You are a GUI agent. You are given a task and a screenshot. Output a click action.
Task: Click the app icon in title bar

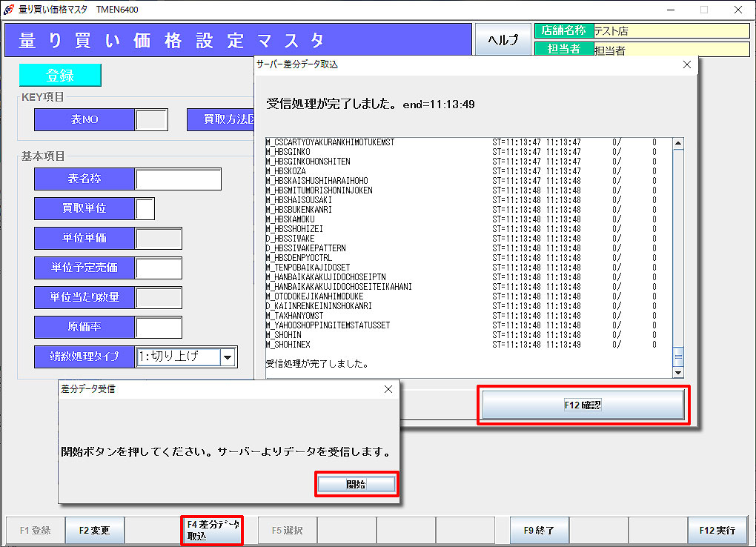(x=9, y=10)
